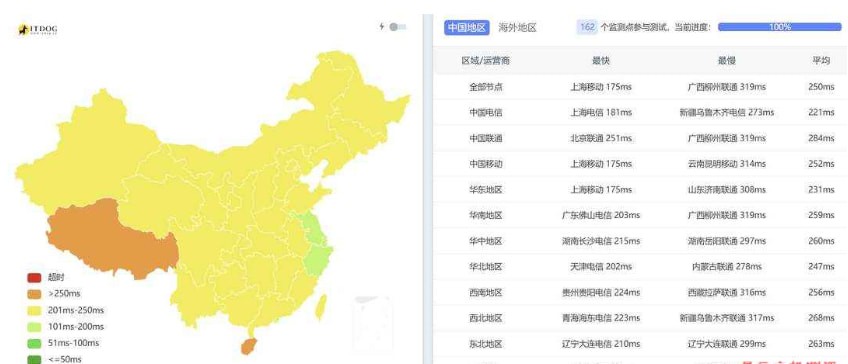This screenshot has height=364, width=848.
Task: Click the 湖南岳阳联通 297ms cell
Action: pos(726,241)
